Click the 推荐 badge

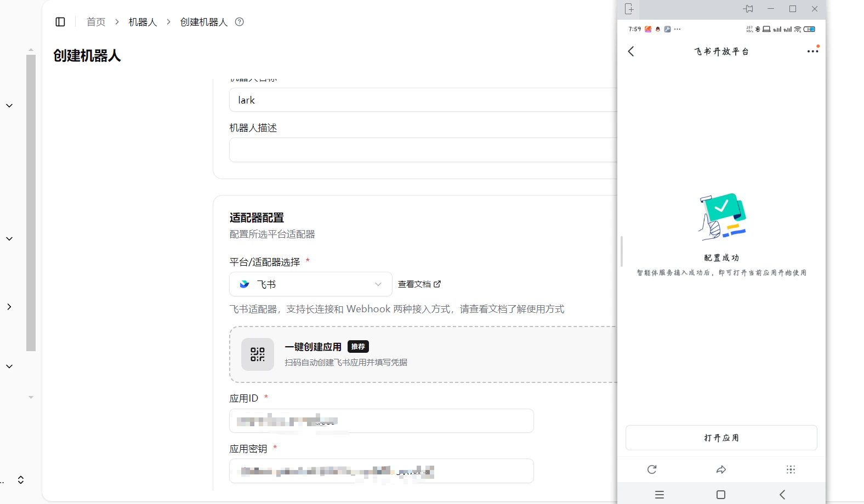358,347
